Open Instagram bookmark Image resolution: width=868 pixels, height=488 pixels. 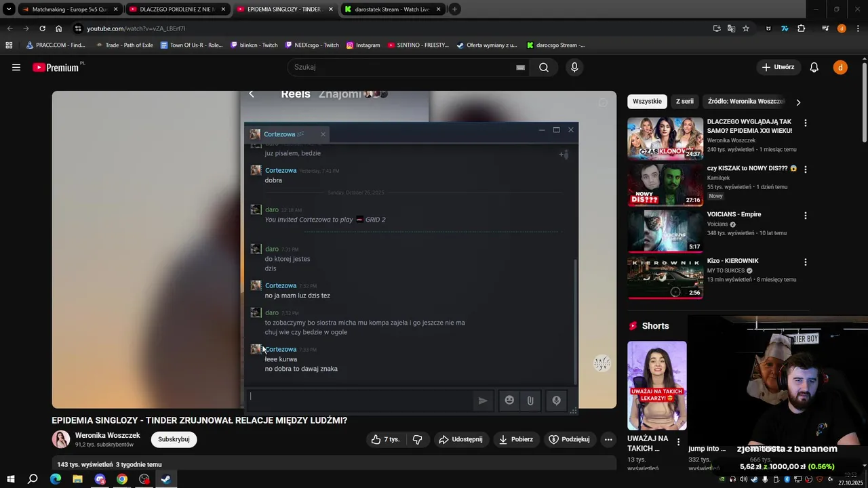[x=363, y=45]
